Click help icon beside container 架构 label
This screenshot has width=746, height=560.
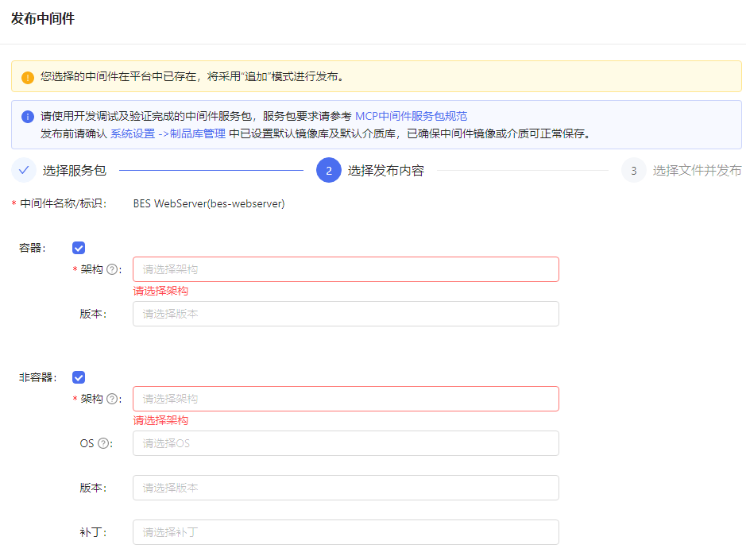click(112, 269)
